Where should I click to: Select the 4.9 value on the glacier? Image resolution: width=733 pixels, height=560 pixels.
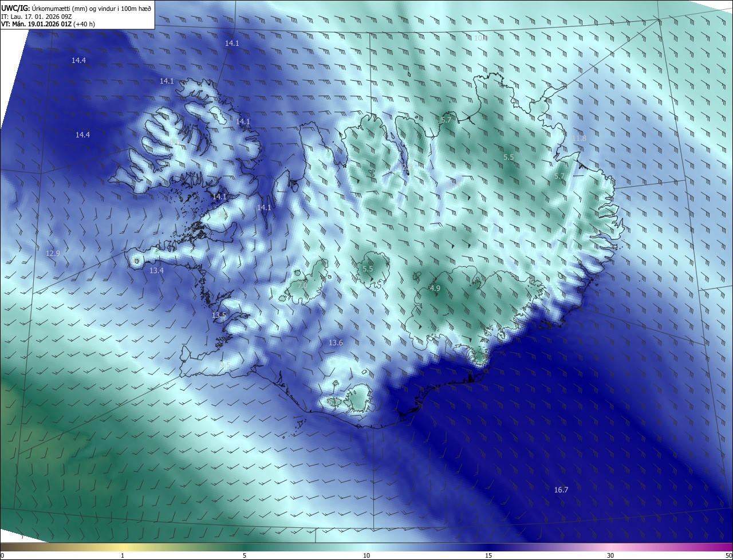point(435,288)
